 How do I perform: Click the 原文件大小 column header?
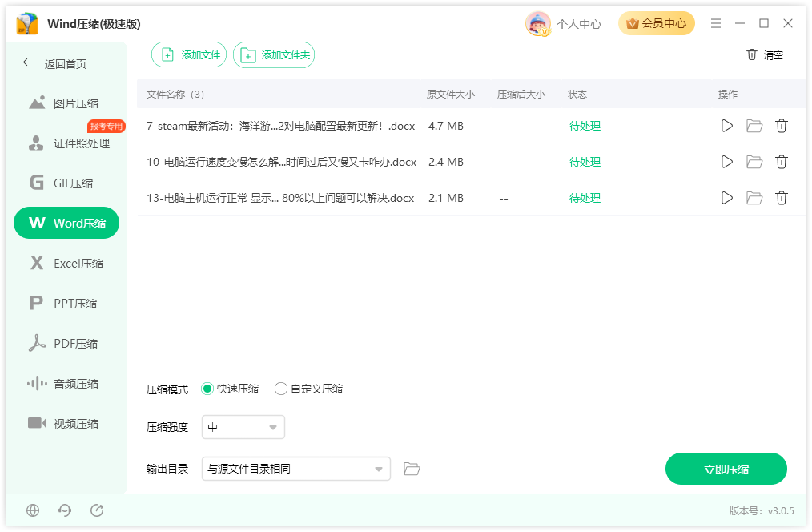point(450,95)
